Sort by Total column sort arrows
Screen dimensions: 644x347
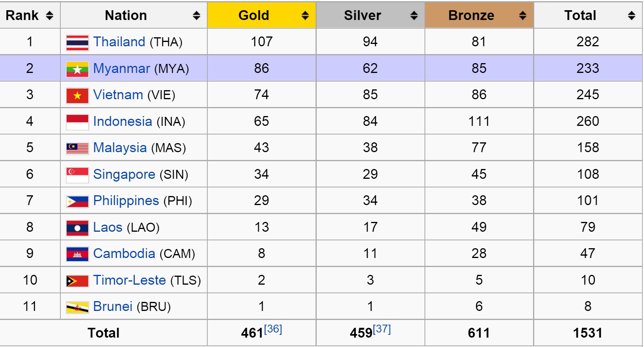point(631,15)
